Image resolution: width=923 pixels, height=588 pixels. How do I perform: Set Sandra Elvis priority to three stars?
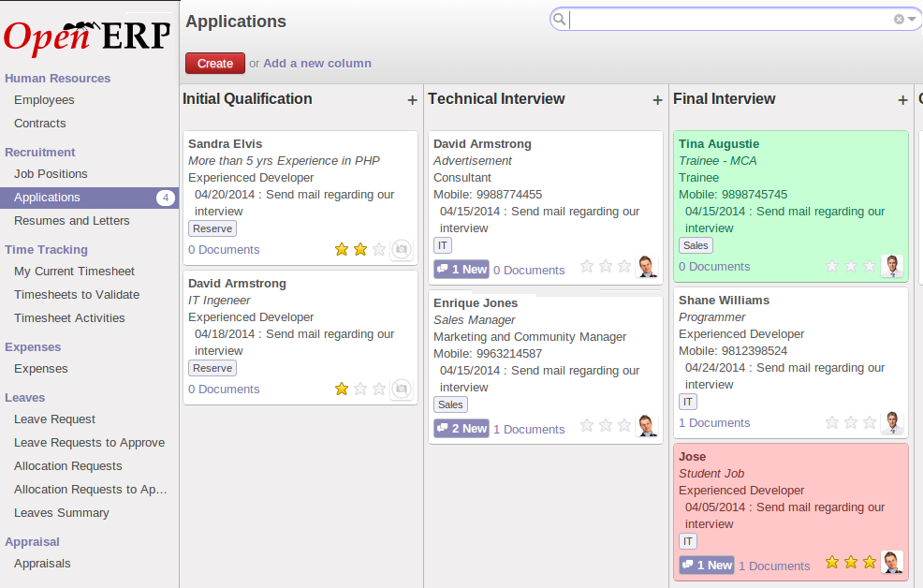coord(379,249)
